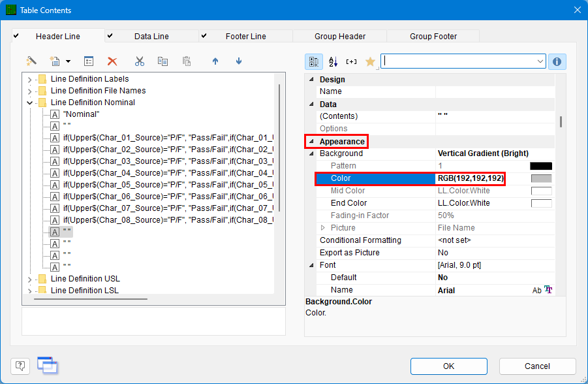This screenshot has height=384, width=588.
Task: Click the help question mark button
Action: (x=20, y=366)
